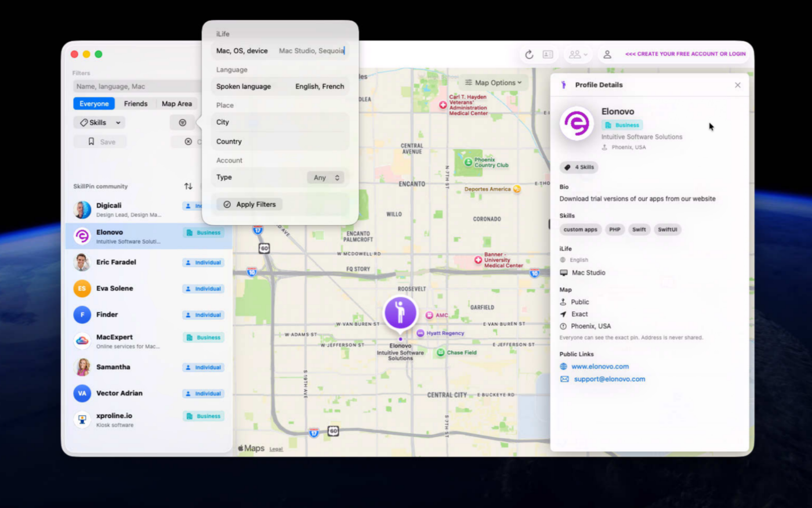This screenshot has height=508, width=812.
Task: Click the Exact location arrow icon
Action: 563,314
